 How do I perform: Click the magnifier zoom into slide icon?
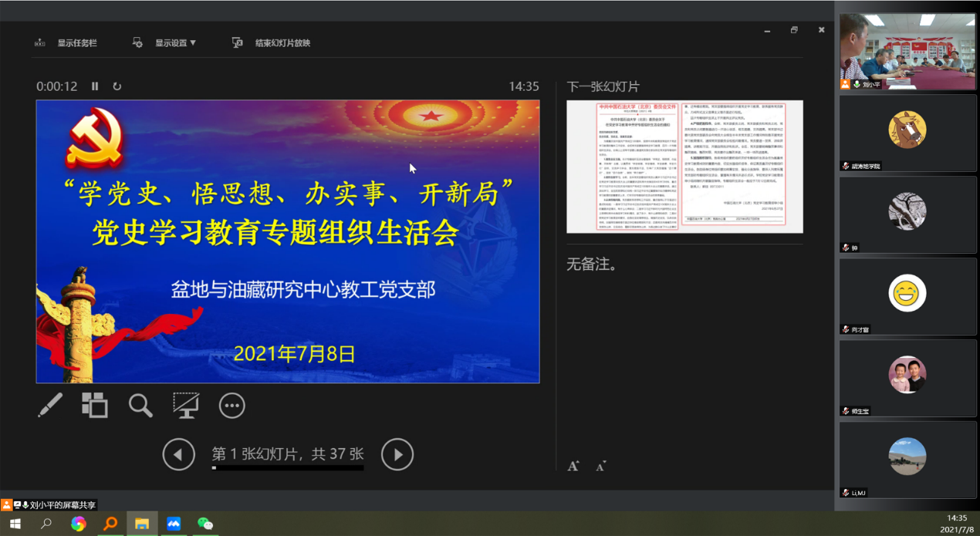(140, 406)
